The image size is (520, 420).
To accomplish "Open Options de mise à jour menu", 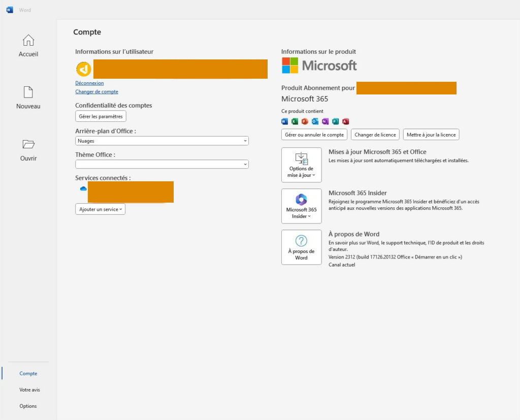I will pyautogui.click(x=302, y=165).
